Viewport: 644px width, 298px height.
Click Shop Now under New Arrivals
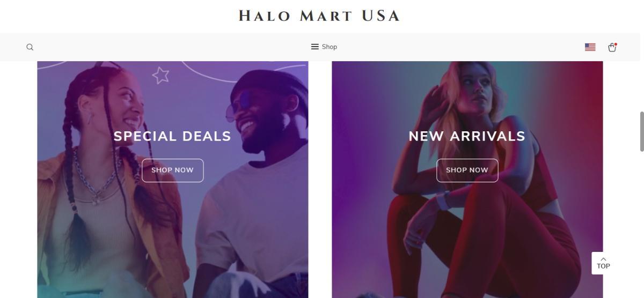click(467, 170)
